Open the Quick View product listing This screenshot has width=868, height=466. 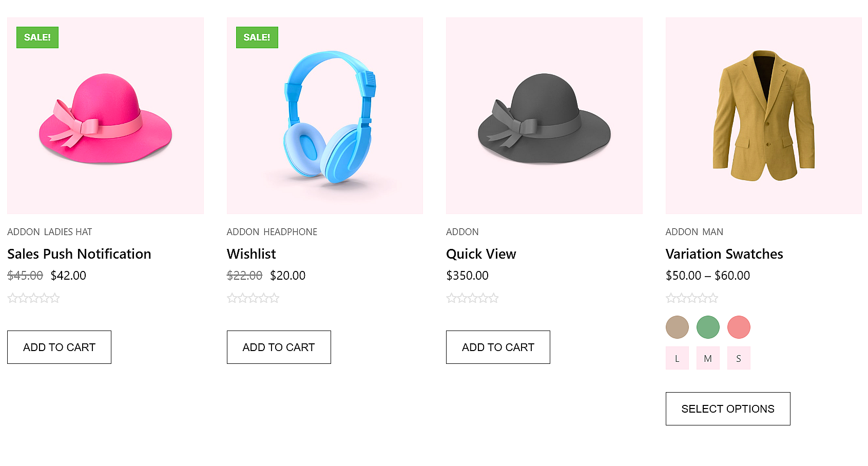coord(481,254)
